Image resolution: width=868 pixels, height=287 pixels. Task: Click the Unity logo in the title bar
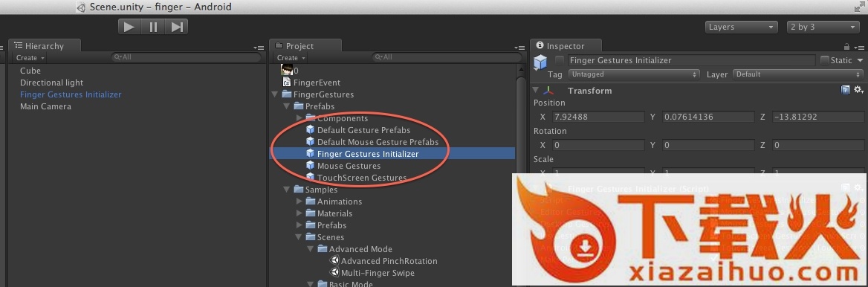tap(81, 7)
